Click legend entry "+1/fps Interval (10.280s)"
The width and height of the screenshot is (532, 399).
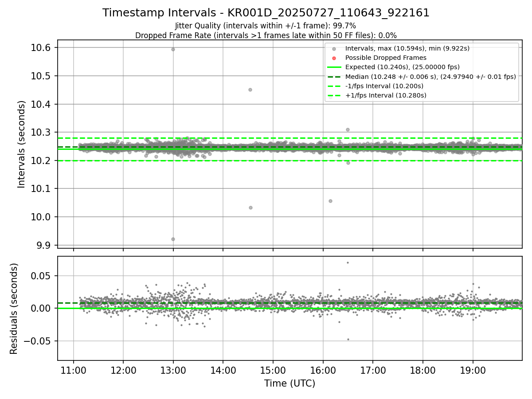pyautogui.click(x=386, y=95)
